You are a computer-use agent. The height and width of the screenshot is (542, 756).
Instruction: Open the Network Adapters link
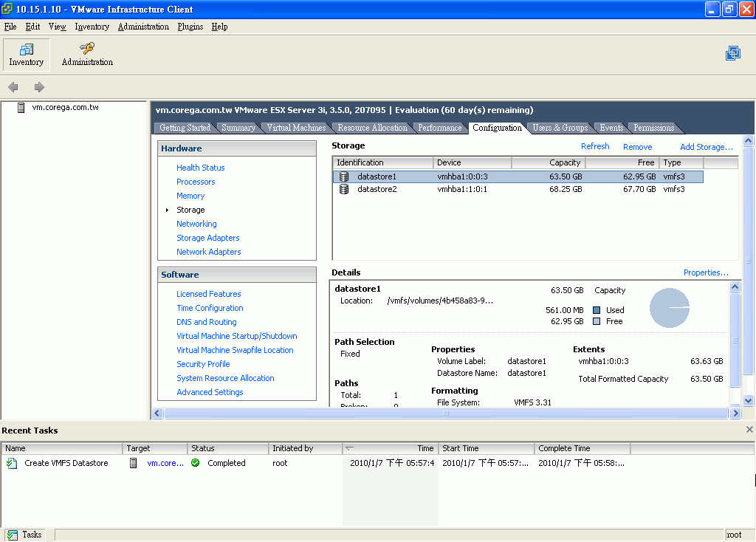pos(209,252)
